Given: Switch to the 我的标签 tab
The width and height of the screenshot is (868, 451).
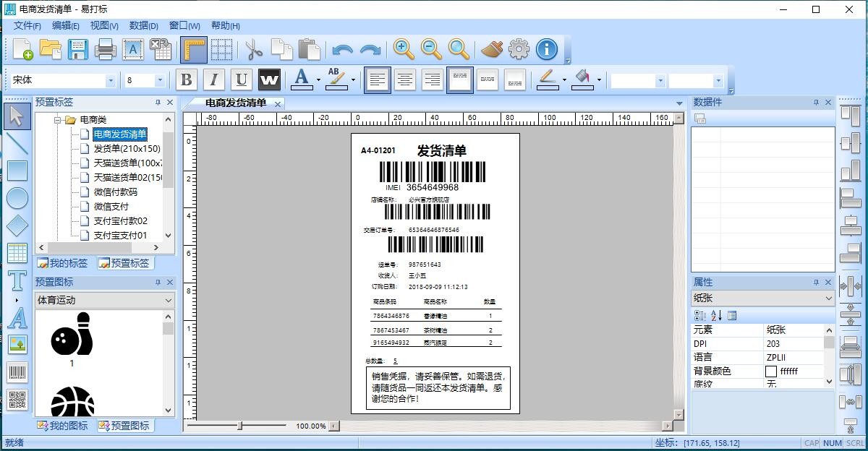Looking at the screenshot, I should [x=64, y=263].
